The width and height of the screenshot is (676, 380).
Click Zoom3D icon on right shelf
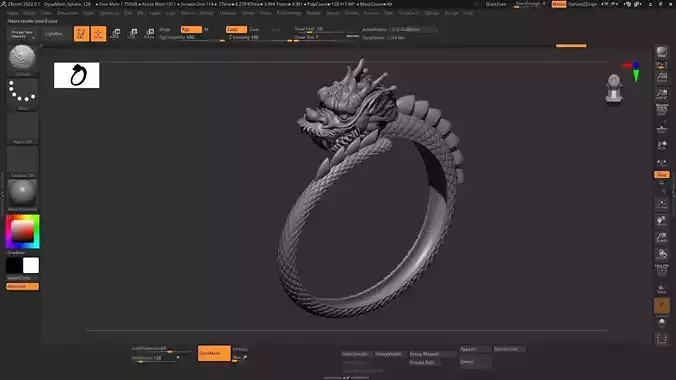click(661, 238)
